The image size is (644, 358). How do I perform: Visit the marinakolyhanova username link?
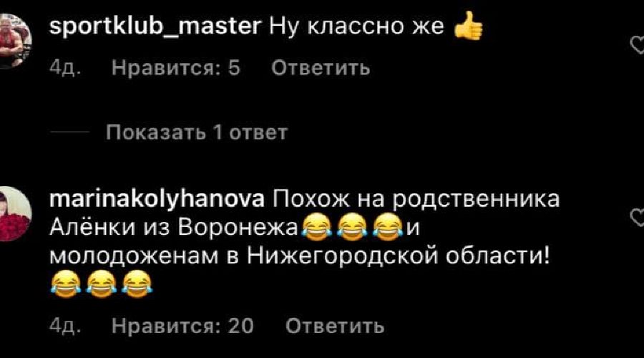pos(157,200)
